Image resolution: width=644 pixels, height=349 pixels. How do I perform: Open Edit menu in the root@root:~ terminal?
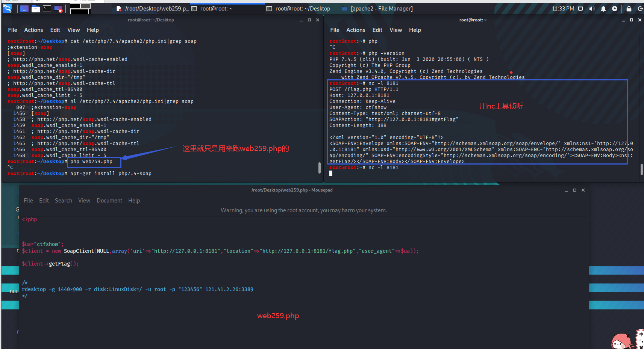(377, 30)
